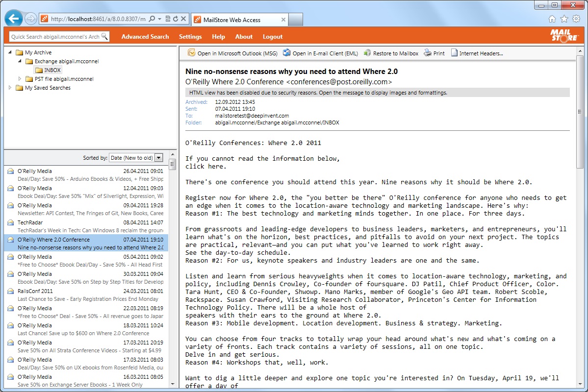Click the Restore to Mailbox icon
Image resolution: width=588 pixels, height=392 pixels.
tap(367, 53)
